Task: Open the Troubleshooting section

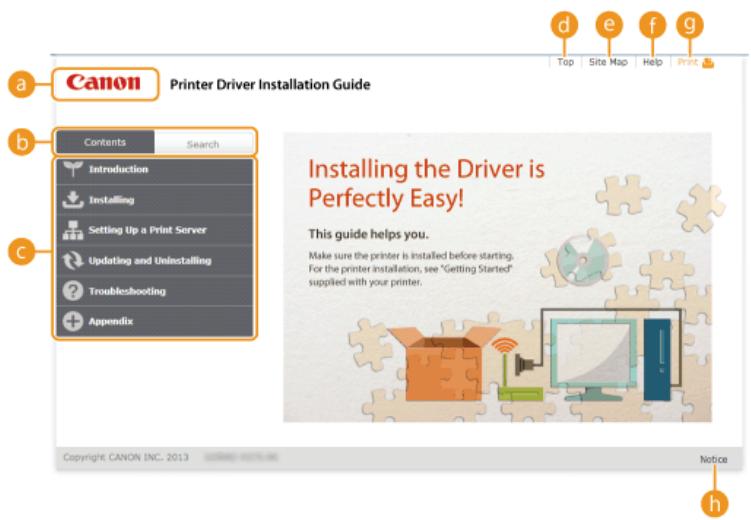Action: click(154, 291)
